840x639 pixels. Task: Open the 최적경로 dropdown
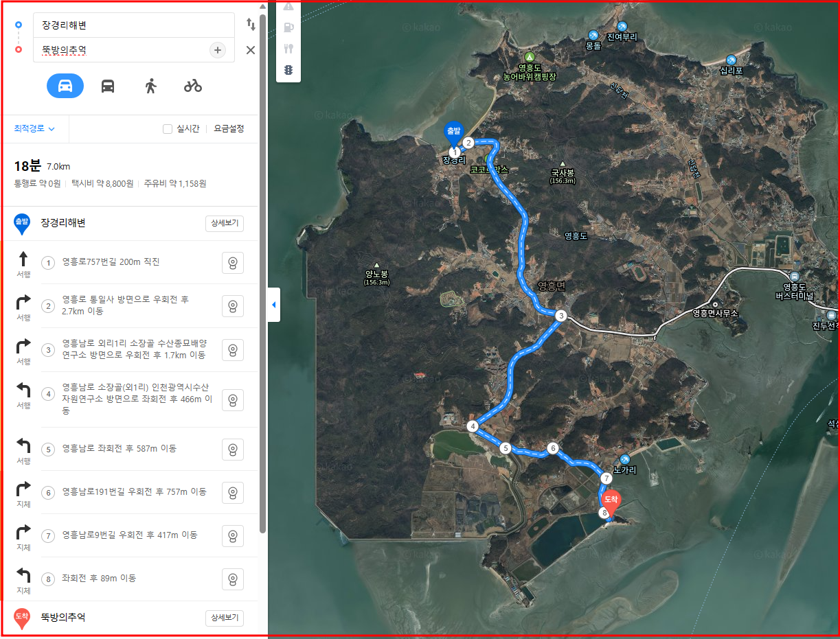click(x=34, y=128)
